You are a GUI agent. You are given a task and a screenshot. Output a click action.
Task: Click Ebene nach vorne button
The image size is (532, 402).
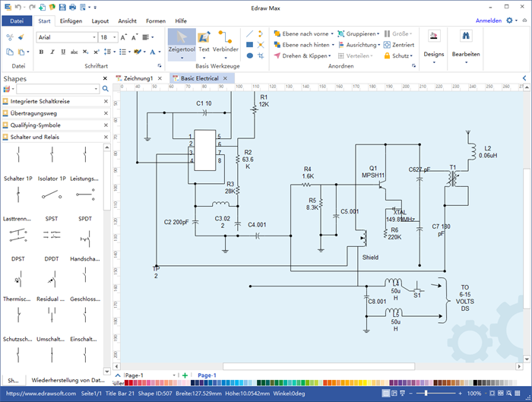[302, 34]
